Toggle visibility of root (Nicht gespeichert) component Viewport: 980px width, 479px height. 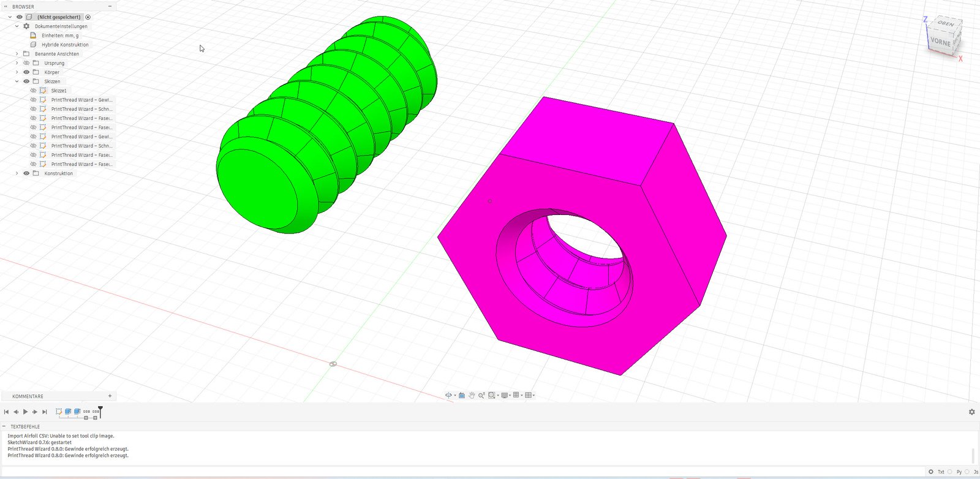20,17
